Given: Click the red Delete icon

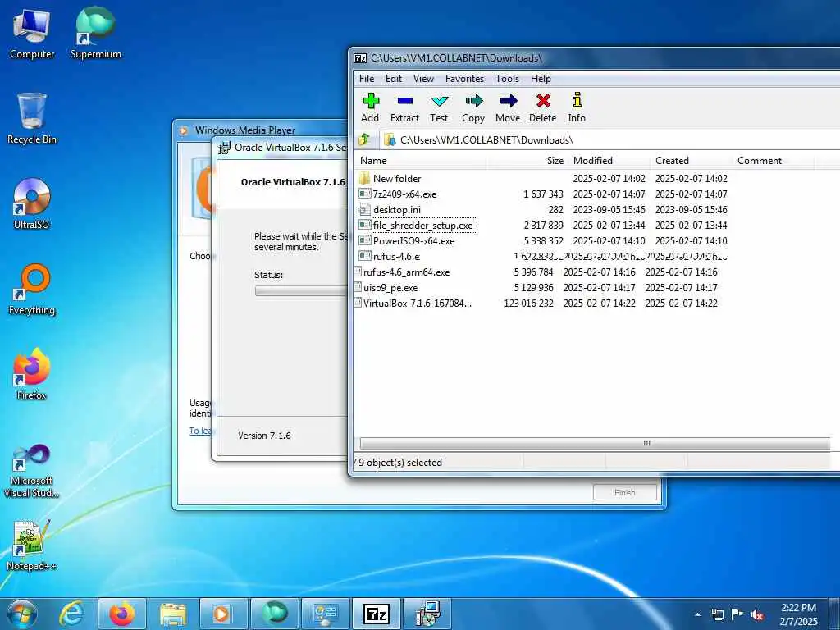Looking at the screenshot, I should pyautogui.click(x=543, y=107).
